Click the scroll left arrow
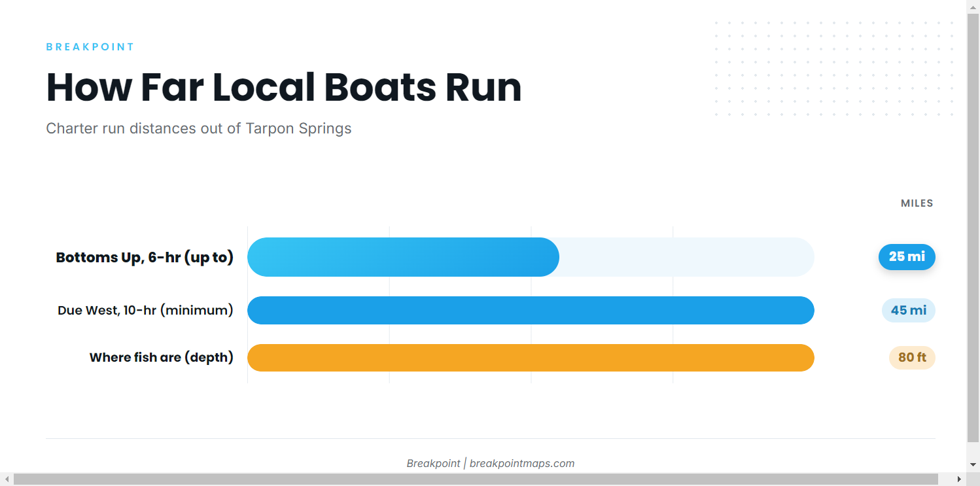 6,479
